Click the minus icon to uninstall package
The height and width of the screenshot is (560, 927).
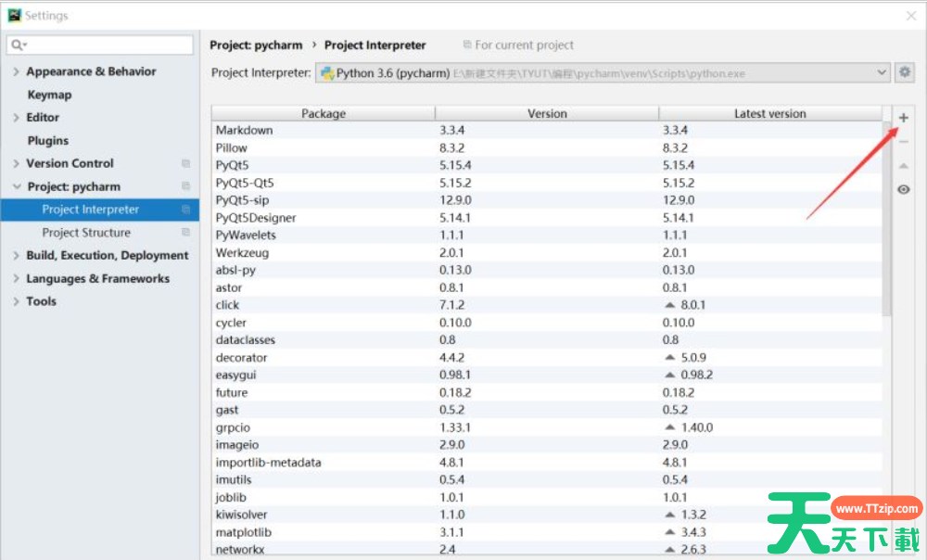point(904,142)
